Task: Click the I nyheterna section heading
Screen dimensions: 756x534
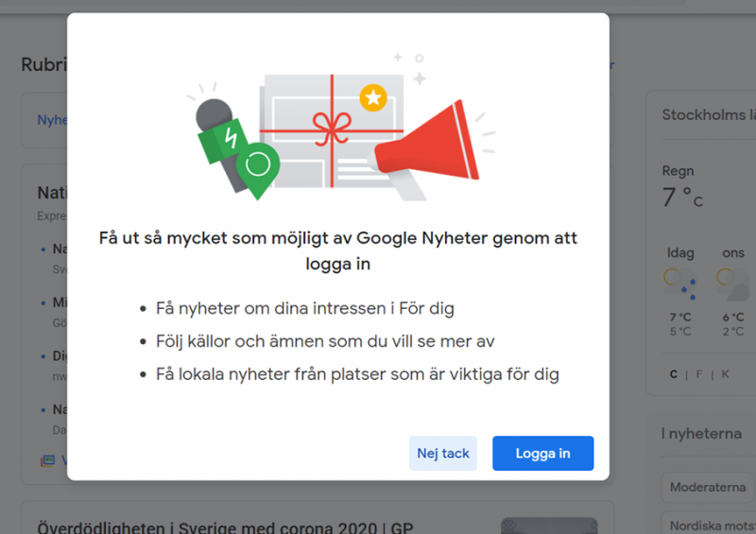Action: (701, 434)
